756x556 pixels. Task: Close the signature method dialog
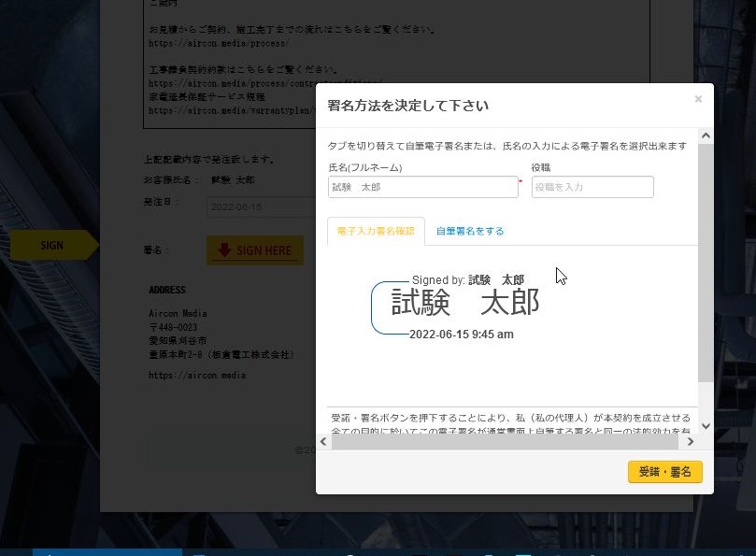(x=698, y=99)
